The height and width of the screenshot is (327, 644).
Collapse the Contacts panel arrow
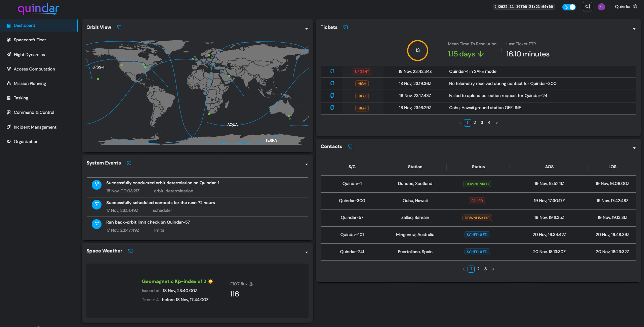(x=634, y=148)
